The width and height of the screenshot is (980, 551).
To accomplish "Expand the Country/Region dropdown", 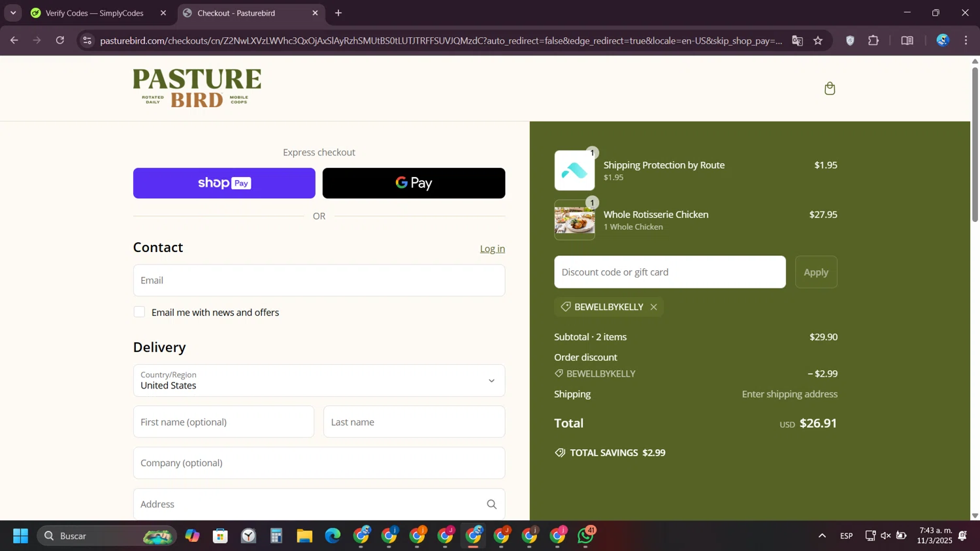I will (x=319, y=381).
